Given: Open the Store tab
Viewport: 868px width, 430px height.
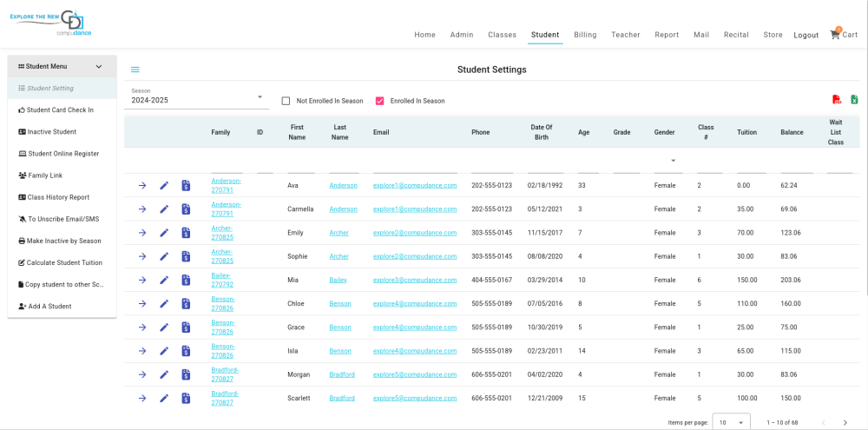Looking at the screenshot, I should point(773,35).
